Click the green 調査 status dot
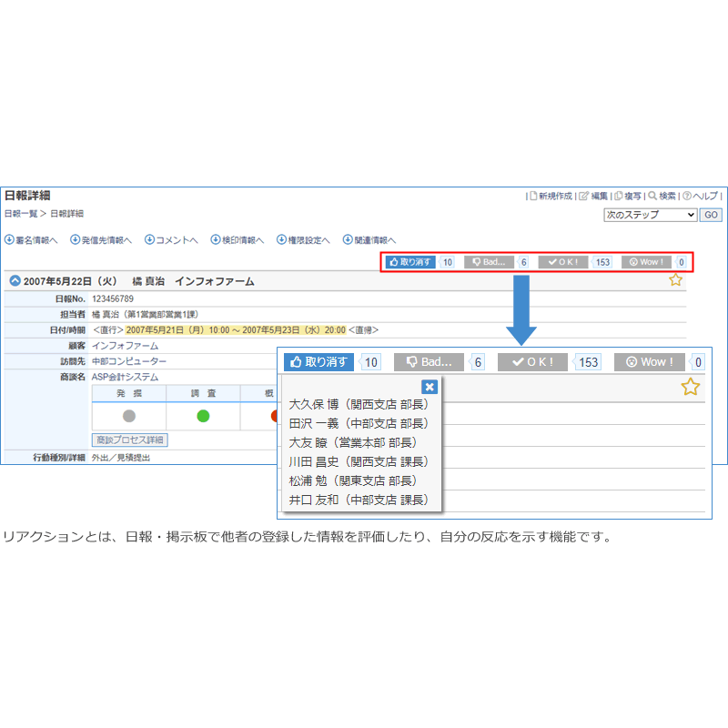The width and height of the screenshot is (728, 728). [203, 416]
